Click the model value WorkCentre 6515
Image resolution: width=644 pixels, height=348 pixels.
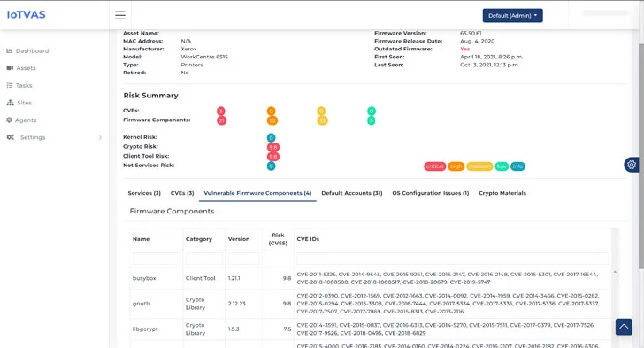coord(204,57)
